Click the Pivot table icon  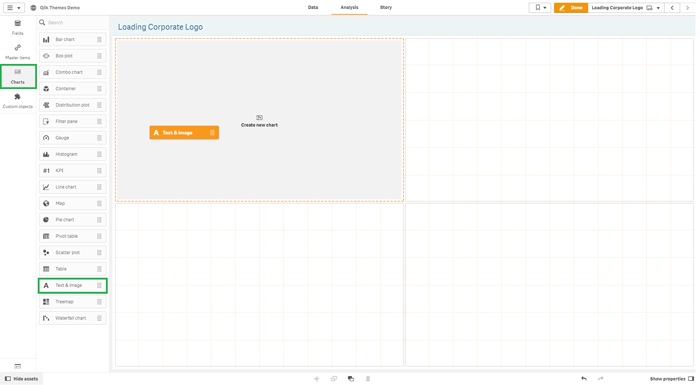point(46,236)
